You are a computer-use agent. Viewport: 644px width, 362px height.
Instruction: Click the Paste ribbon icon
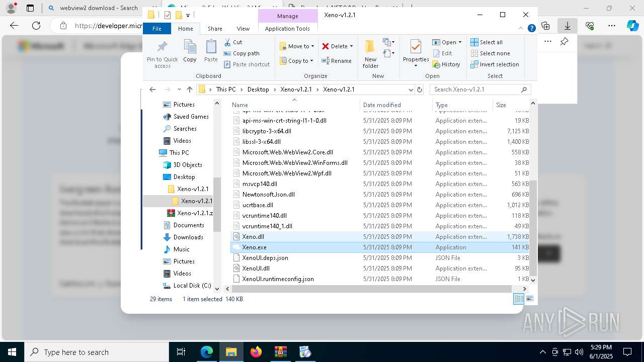pyautogui.click(x=211, y=51)
